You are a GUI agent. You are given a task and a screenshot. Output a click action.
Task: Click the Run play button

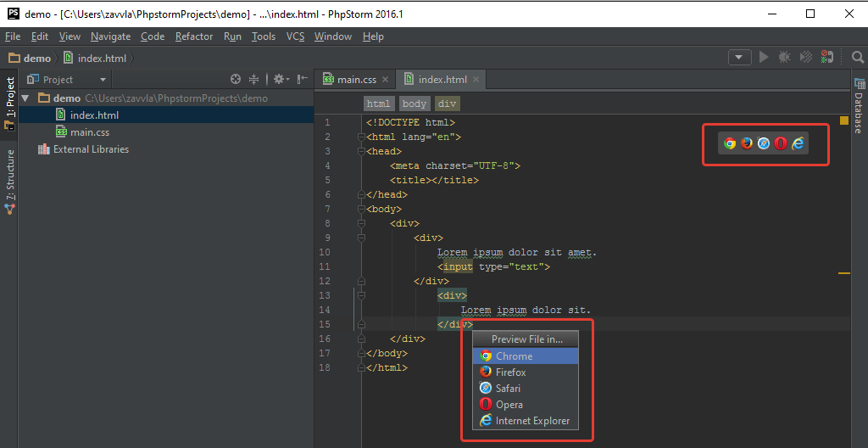[x=764, y=57]
